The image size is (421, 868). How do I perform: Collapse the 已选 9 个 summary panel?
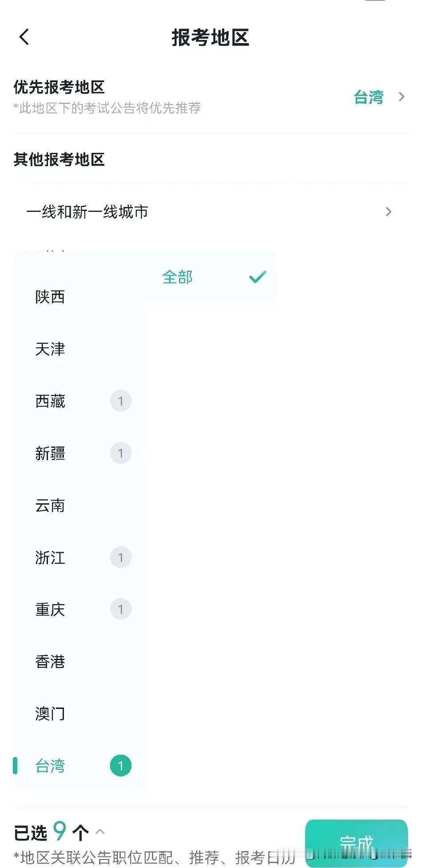click(x=101, y=832)
